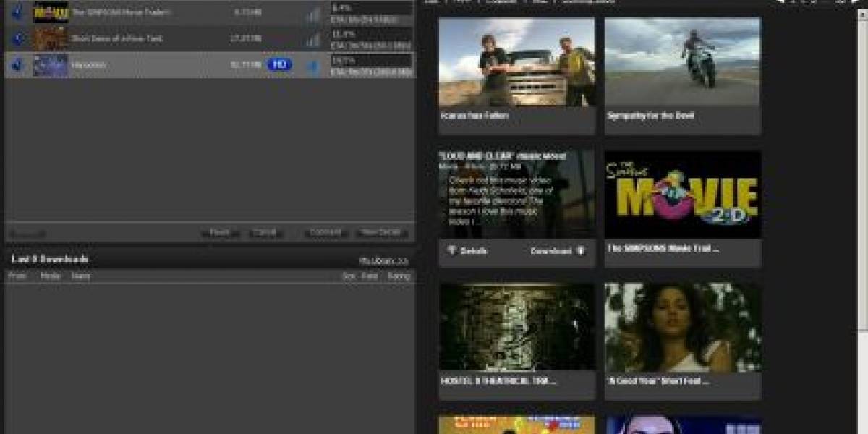Screen dimensions: 868x434
Task: Click the blue status icon of the Short Demo download
Action: (17, 38)
